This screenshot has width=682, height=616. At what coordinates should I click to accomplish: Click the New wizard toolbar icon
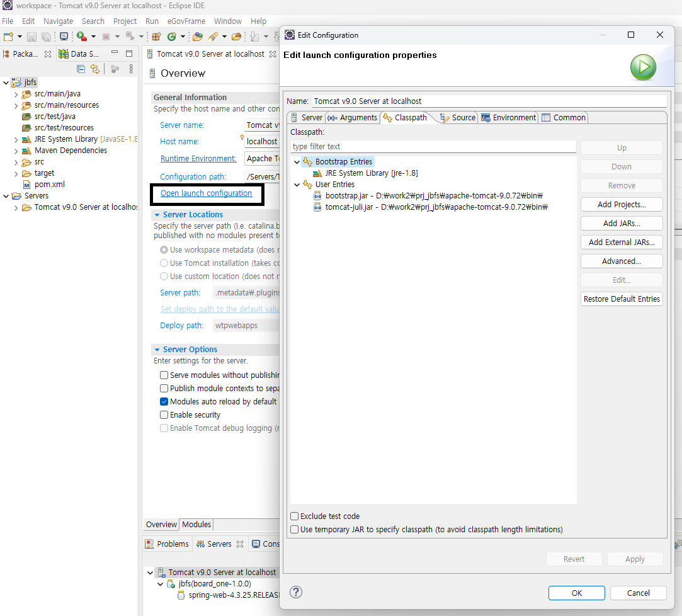[8, 37]
